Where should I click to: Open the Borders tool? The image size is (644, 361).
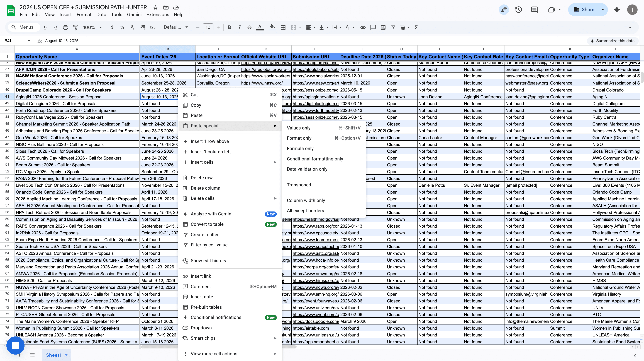pyautogui.click(x=283, y=27)
